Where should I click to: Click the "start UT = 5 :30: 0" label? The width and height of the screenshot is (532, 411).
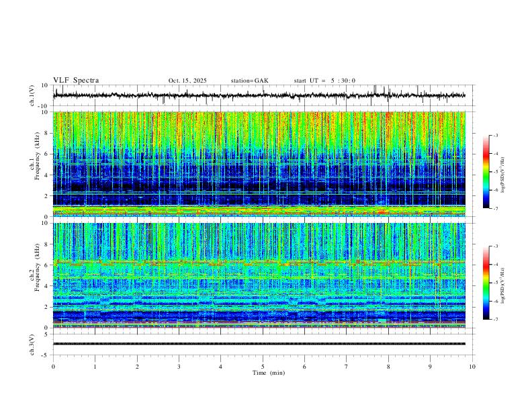324,81
